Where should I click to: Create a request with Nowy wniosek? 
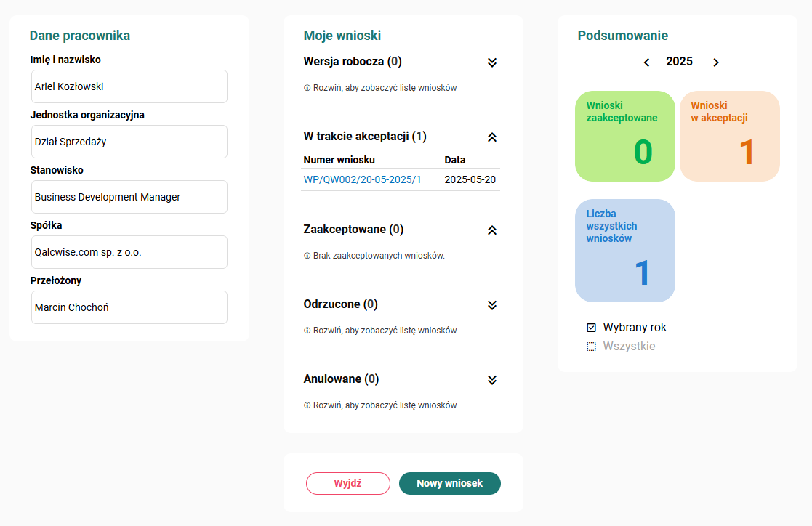[449, 483]
